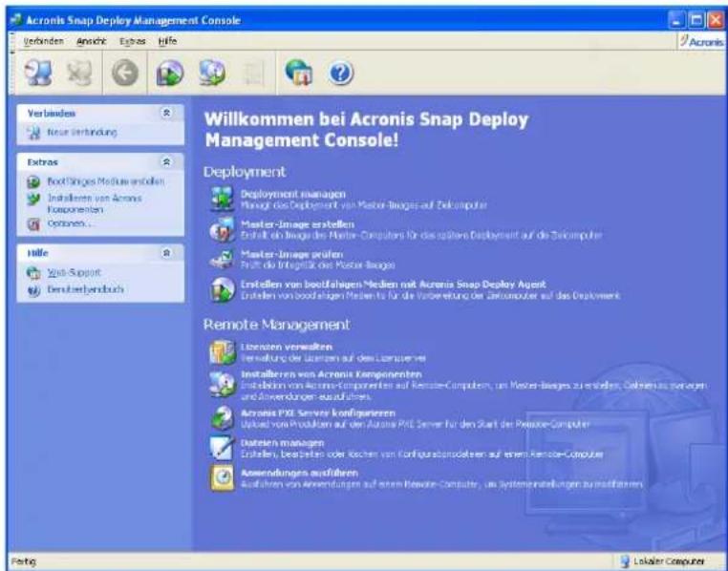Click the Lizenzen verwalten icon
This screenshot has width=728, height=571.
pyautogui.click(x=223, y=352)
